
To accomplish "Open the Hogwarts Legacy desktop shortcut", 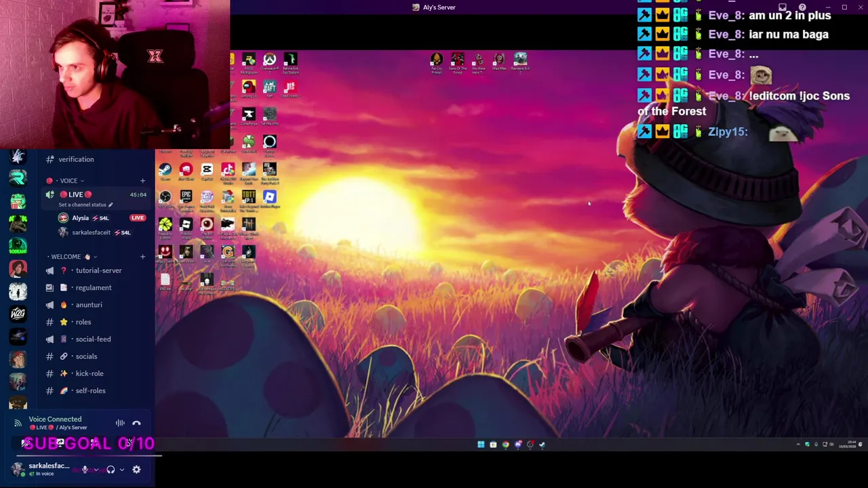I will point(249,252).
